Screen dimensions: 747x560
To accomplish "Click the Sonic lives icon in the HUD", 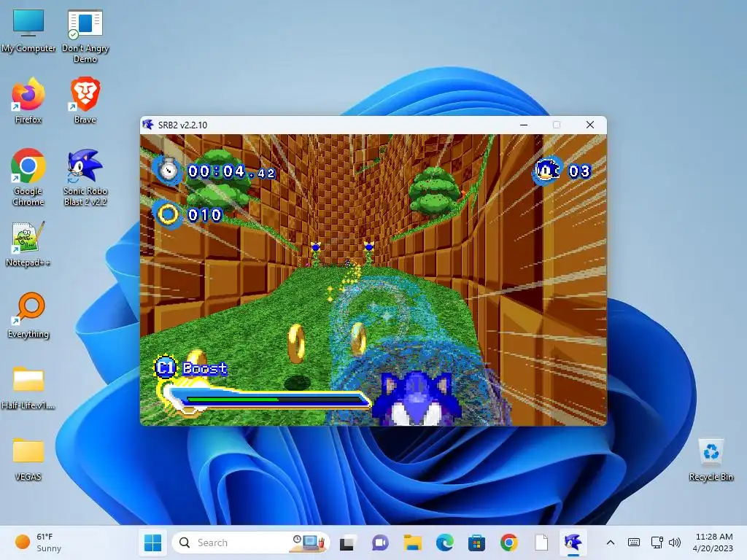I will point(547,171).
